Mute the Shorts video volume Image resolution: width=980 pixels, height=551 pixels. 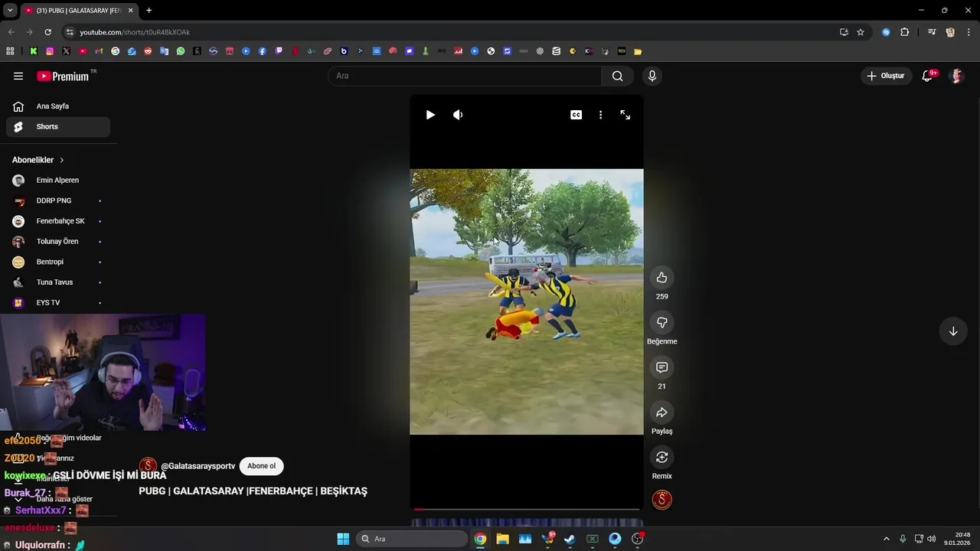(458, 115)
